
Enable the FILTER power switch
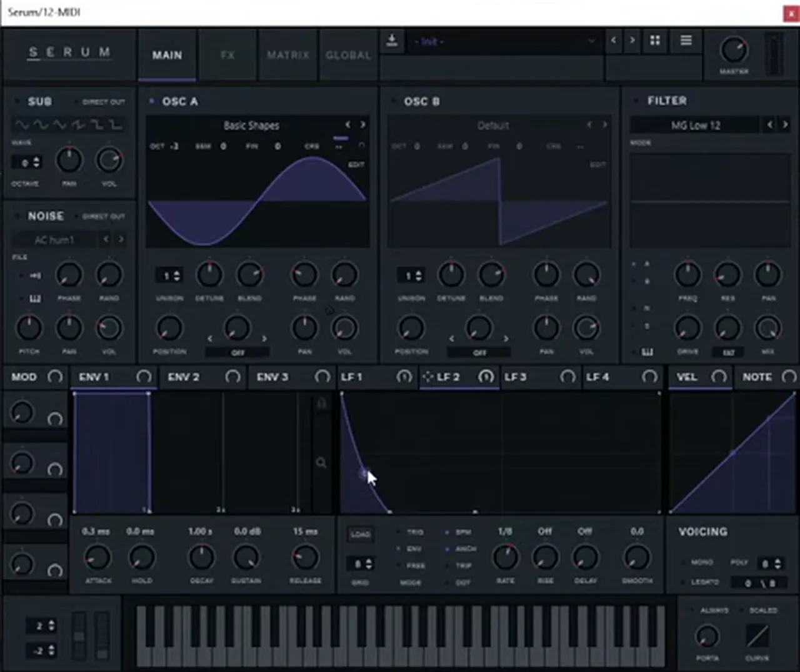pyautogui.click(x=636, y=101)
